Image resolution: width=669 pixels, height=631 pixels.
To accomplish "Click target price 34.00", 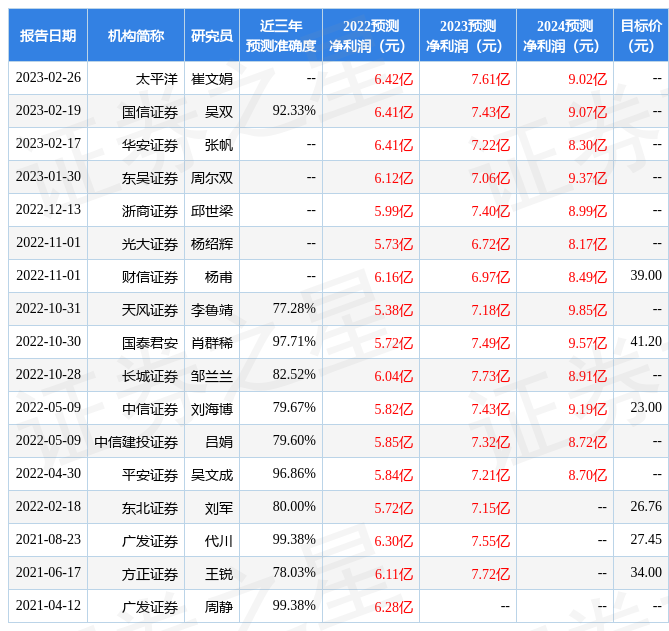I will [x=646, y=572].
